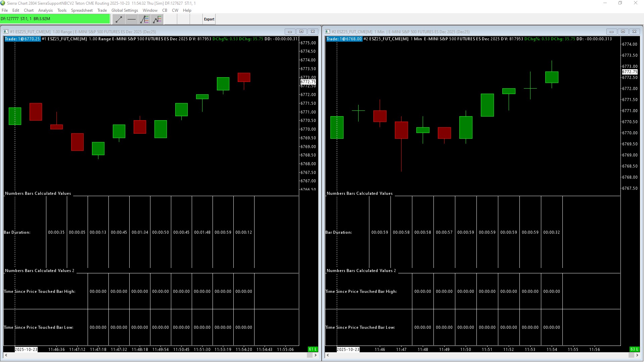Viewport: 644px width, 362px height.
Task: Click the 00:00:13 bar duration value
Action: pyautogui.click(x=98, y=232)
